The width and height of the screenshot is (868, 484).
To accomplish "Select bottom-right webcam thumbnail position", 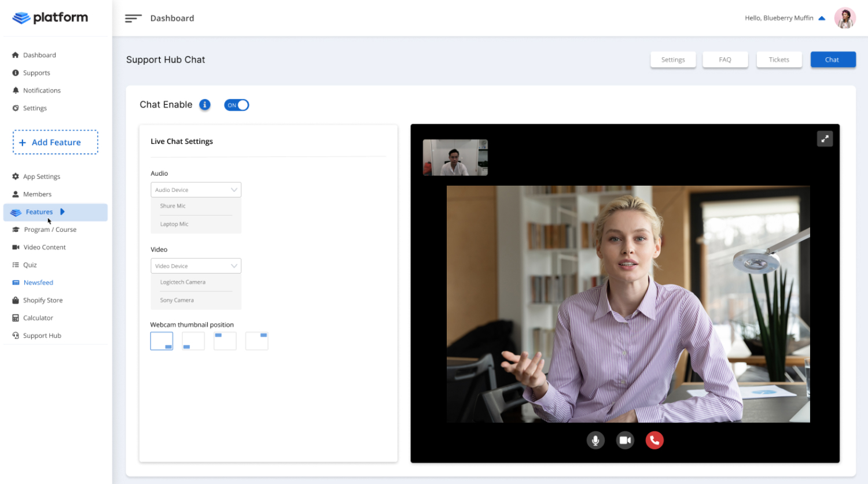I will [x=161, y=341].
